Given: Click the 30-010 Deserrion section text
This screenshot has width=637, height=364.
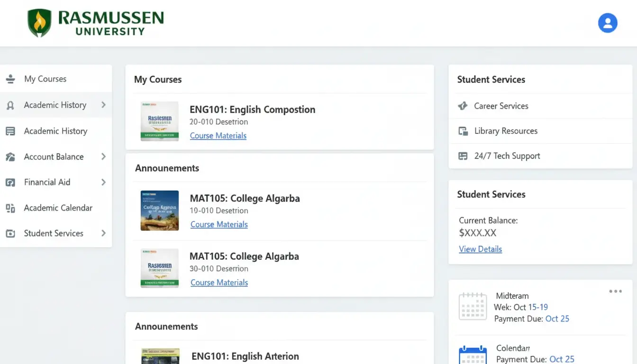Looking at the screenshot, I should 218,269.
